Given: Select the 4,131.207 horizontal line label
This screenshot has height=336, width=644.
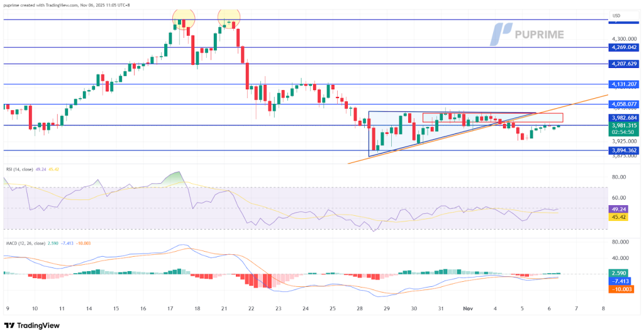Looking at the screenshot, I should 624,84.
